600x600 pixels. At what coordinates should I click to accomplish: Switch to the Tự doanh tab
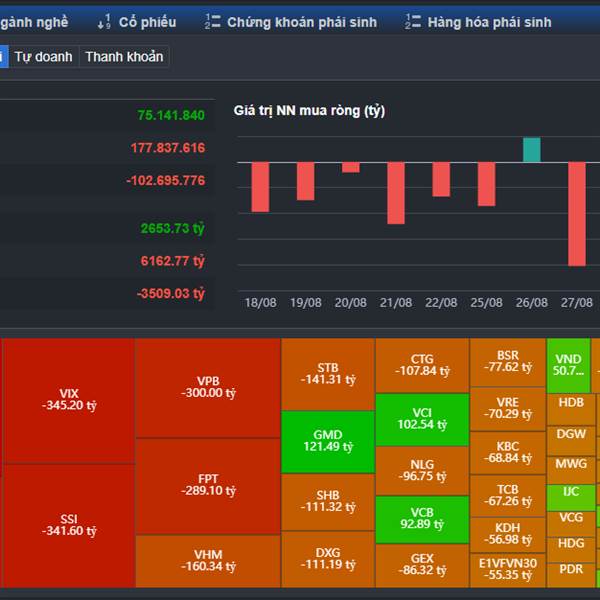(44, 57)
